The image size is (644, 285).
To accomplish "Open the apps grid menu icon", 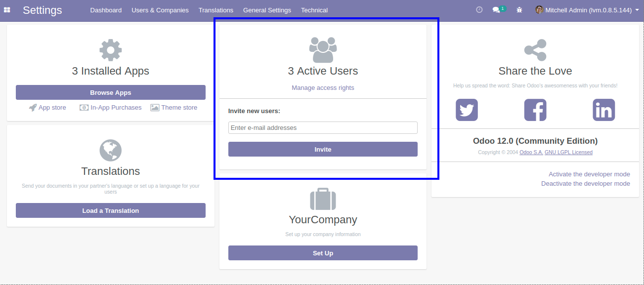I will [x=7, y=10].
